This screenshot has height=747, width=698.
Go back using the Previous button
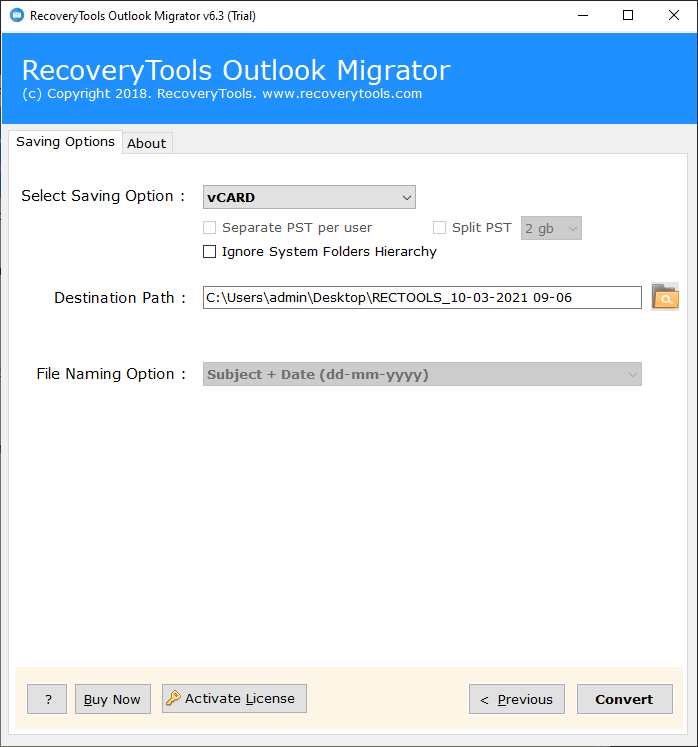point(516,699)
